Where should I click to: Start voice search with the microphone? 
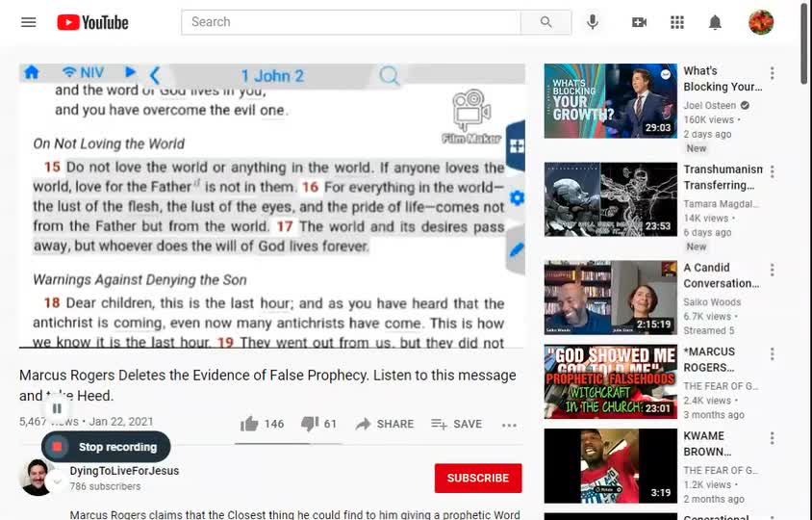593,22
